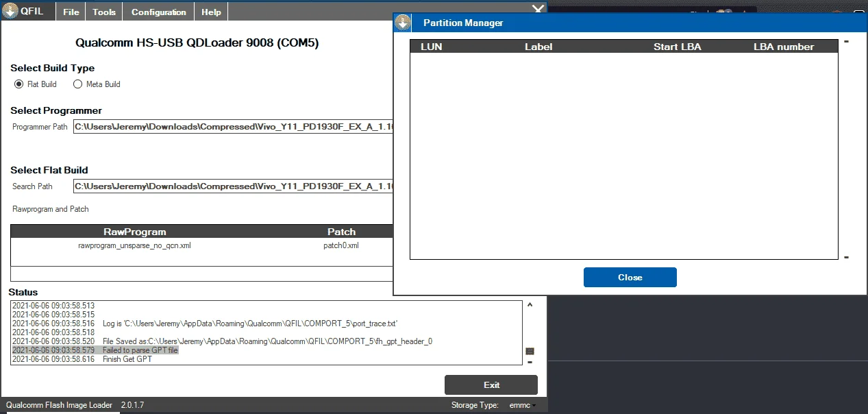
Task: Open the Tools menu
Action: click(104, 12)
